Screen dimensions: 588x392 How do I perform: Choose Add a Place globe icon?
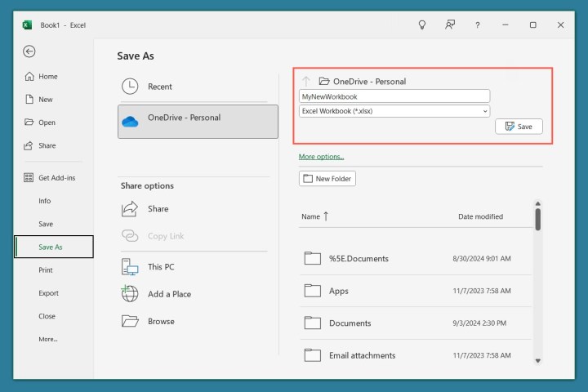pyautogui.click(x=130, y=294)
